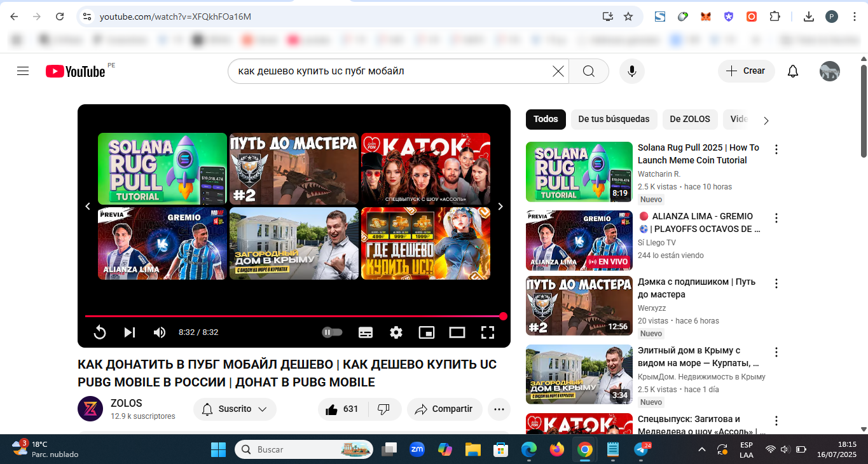Open ZOLOS channel name link
868x464 pixels.
click(127, 403)
